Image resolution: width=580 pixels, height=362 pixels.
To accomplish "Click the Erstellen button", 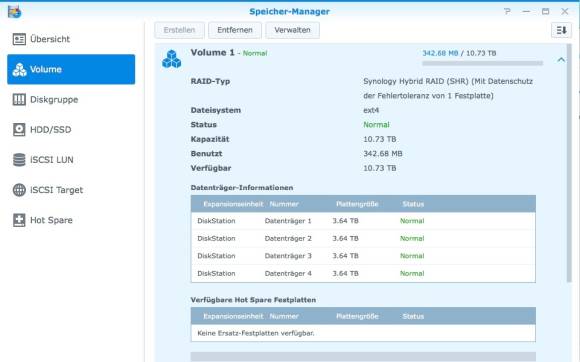I will (179, 30).
